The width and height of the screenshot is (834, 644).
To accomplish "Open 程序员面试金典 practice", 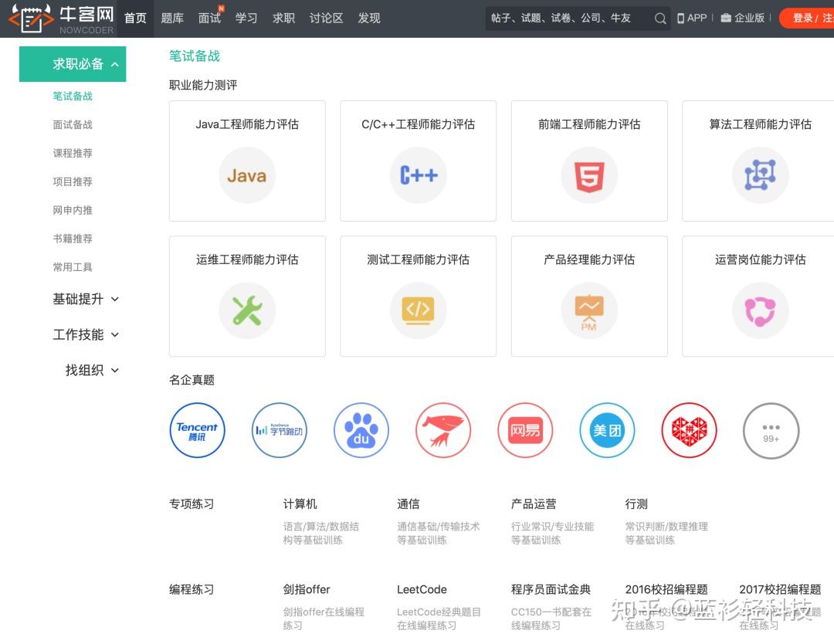I will 551,589.
